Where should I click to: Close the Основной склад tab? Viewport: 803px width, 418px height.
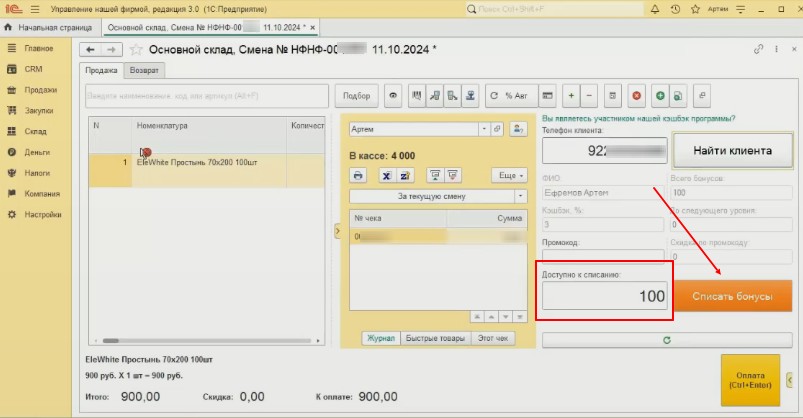pyautogui.click(x=312, y=28)
